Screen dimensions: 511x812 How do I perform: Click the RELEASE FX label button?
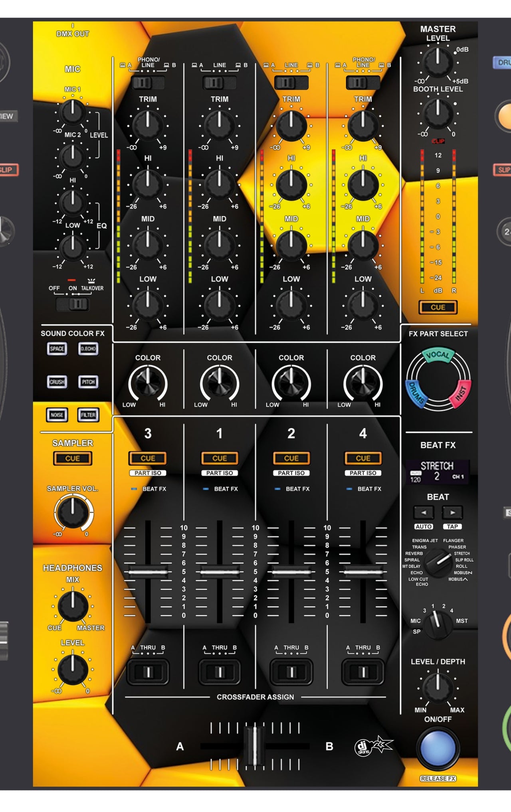(438, 778)
